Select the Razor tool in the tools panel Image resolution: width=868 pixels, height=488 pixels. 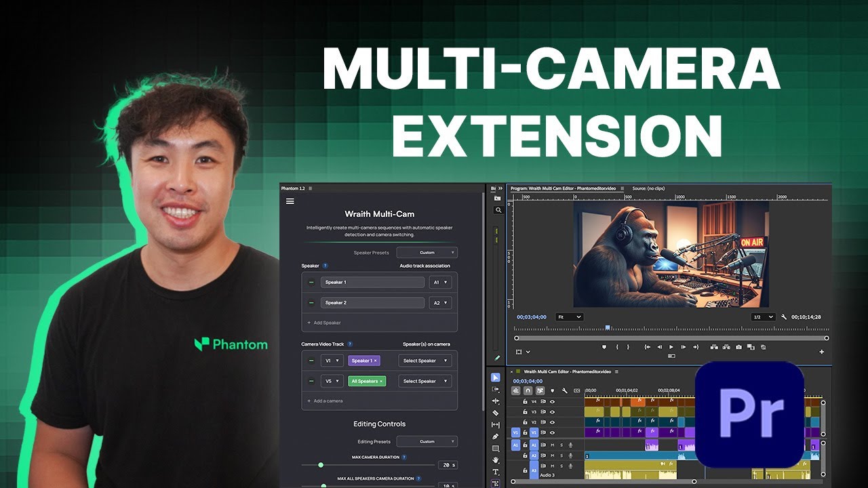tap(496, 413)
